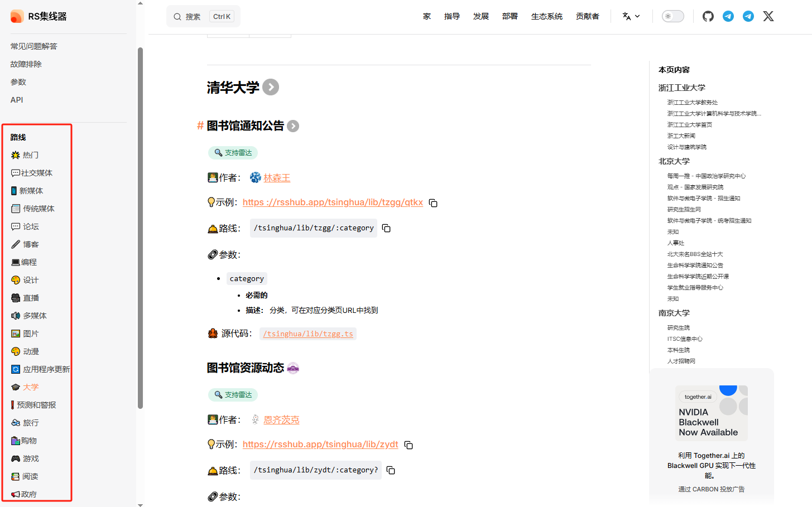The height and width of the screenshot is (507, 812).
Task: Open the language selection dropdown
Action: coord(631,16)
